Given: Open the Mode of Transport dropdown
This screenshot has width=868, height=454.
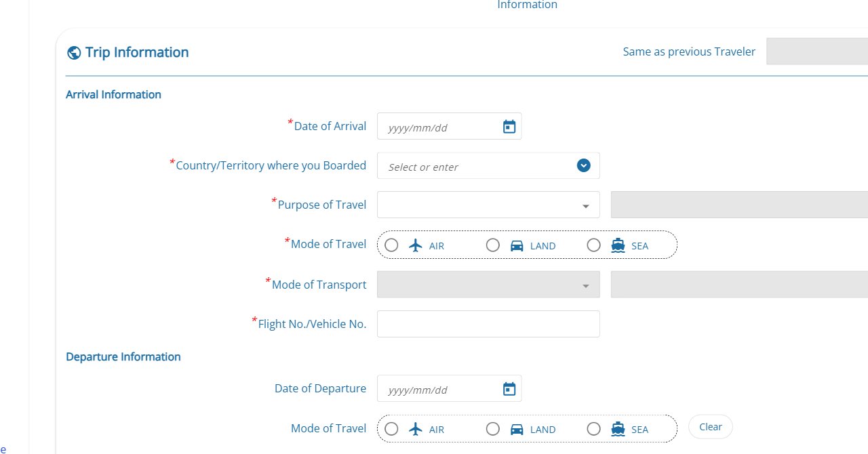Looking at the screenshot, I should 585,284.
